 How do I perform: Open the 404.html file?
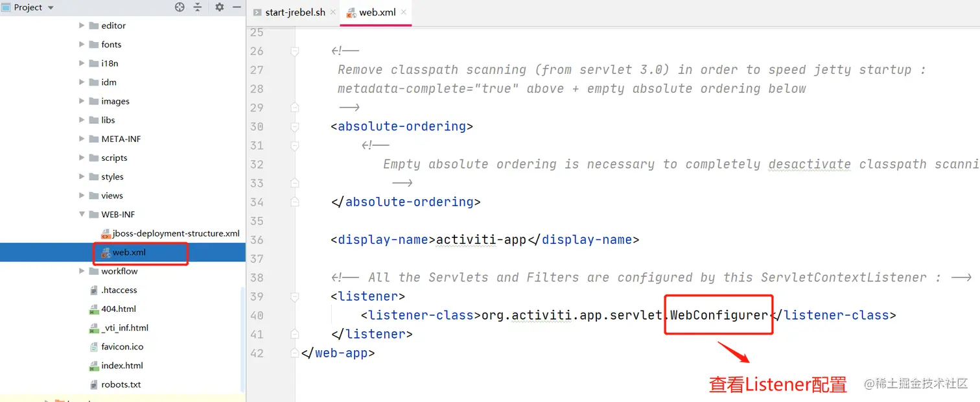(119, 309)
